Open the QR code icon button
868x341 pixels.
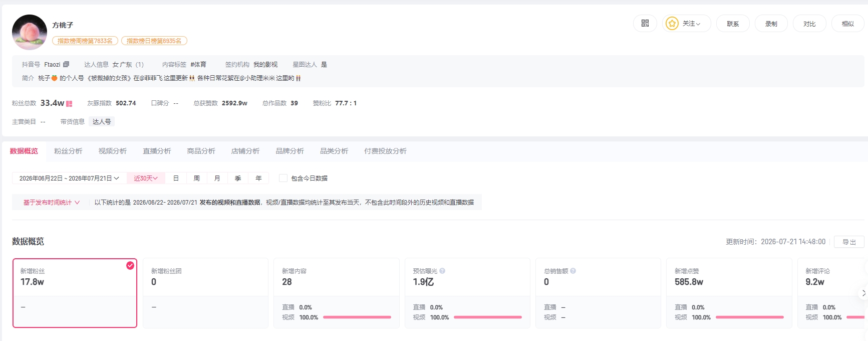pyautogui.click(x=645, y=24)
